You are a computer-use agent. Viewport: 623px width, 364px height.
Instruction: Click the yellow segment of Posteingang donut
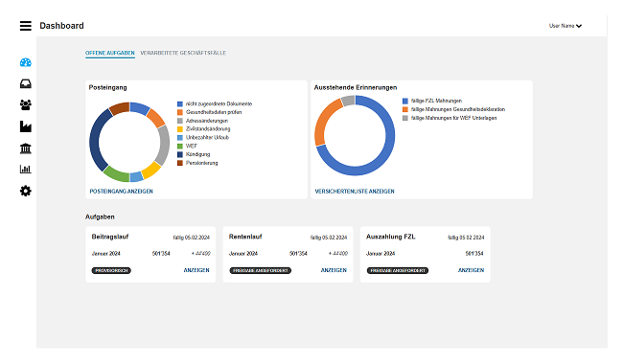[151, 171]
